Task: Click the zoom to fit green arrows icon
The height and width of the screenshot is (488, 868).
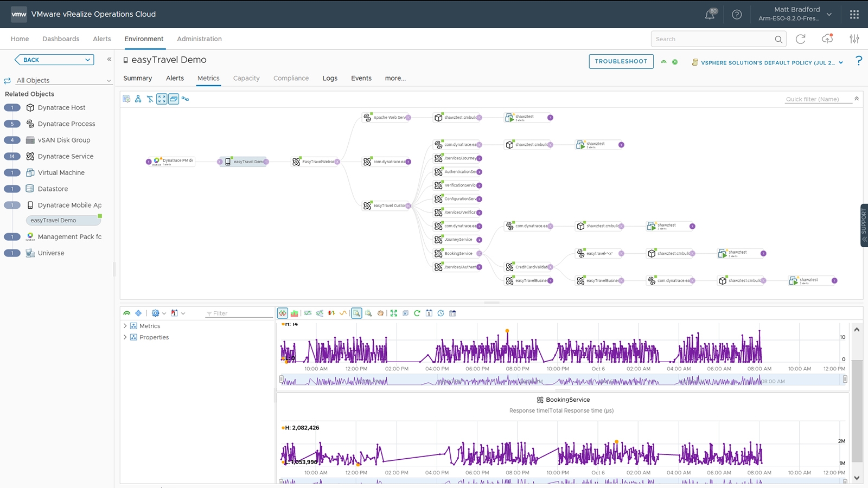Action: click(x=394, y=313)
